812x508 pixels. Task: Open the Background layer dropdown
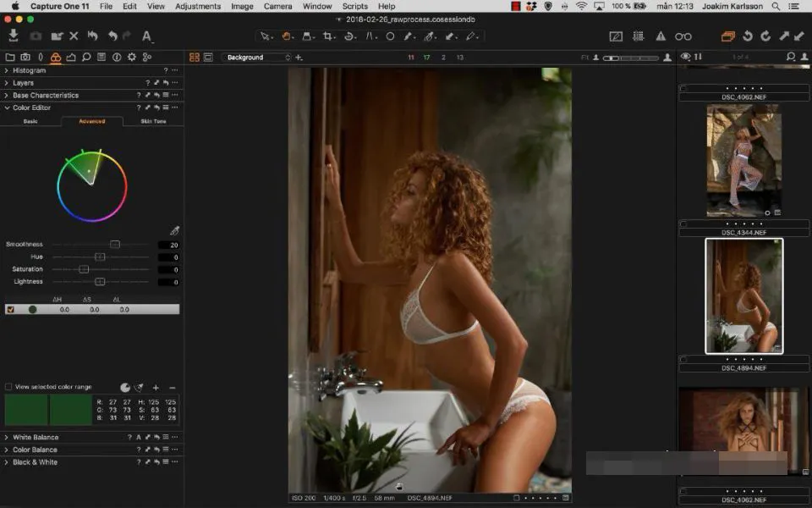point(257,58)
